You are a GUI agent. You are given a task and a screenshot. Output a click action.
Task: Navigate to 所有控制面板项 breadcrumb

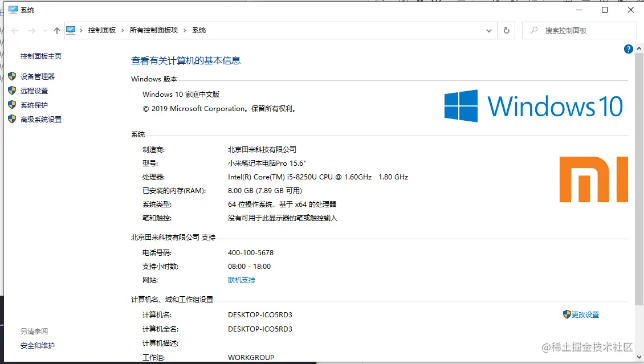(x=154, y=30)
